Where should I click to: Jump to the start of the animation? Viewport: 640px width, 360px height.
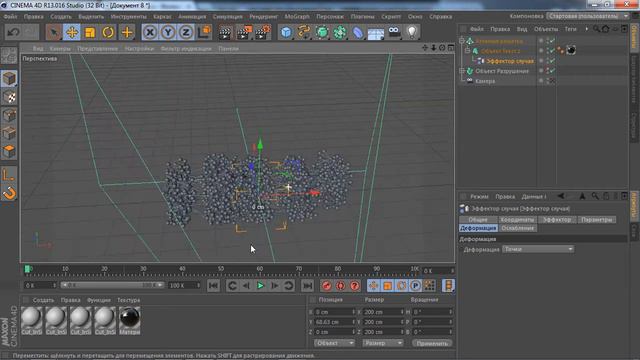(x=213, y=286)
